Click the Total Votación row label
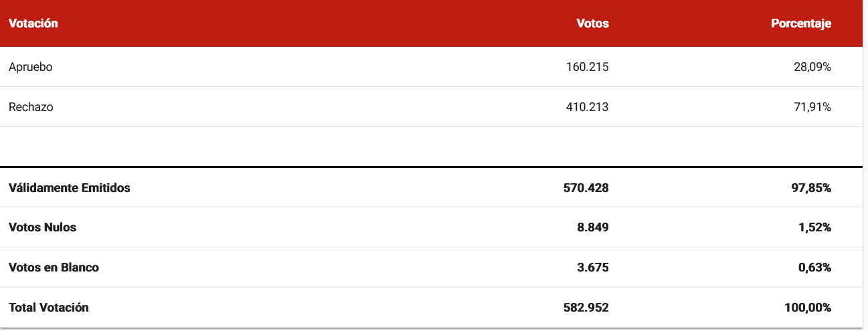The height and width of the screenshot is (331, 868). point(49,308)
